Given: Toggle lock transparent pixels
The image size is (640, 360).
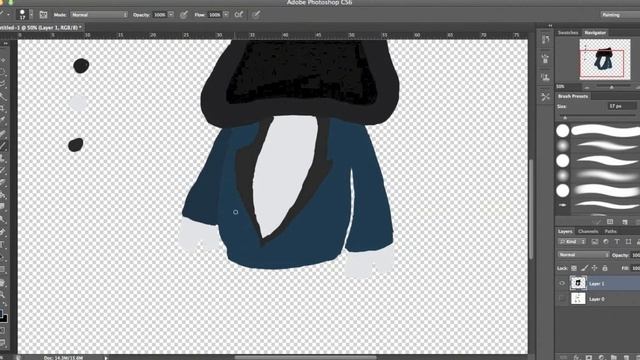Looking at the screenshot, I should pos(574,268).
